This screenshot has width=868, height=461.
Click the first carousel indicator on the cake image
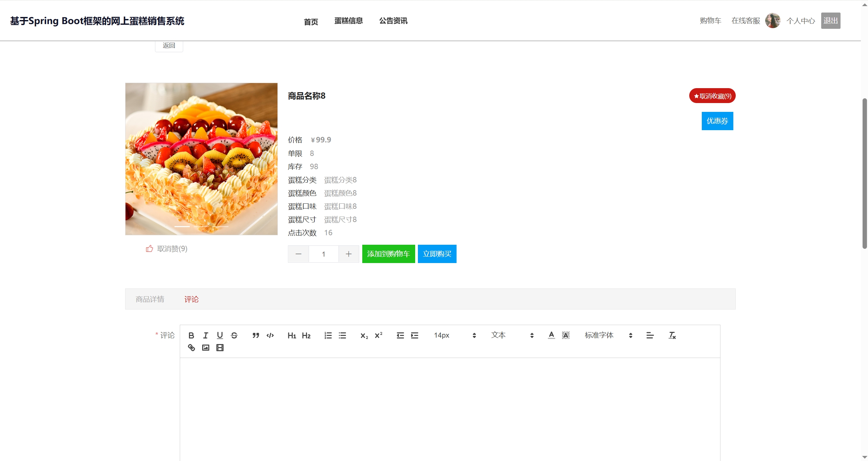tap(182, 226)
